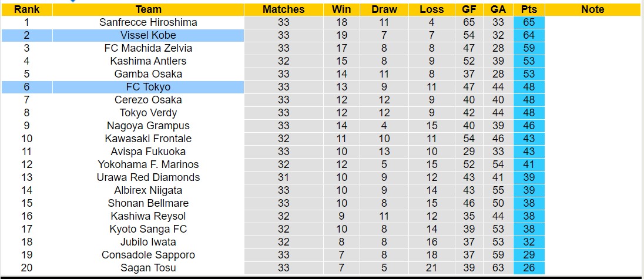The image size is (644, 279).
Task: Select Sagan Tosu at the table bottom
Action: [x=148, y=268]
